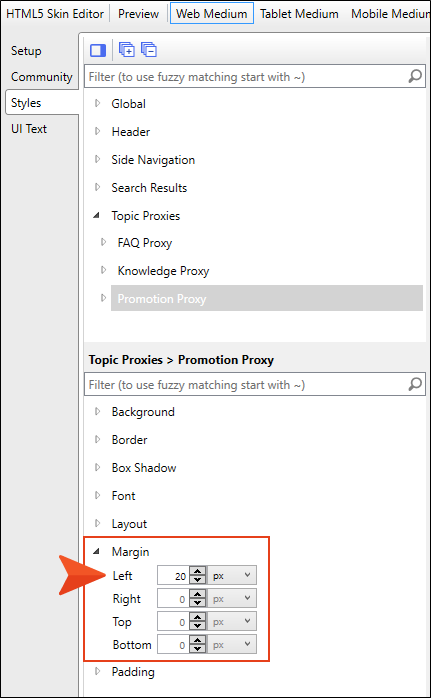Open the UI Text tab
This screenshot has height=698, width=431.
tap(29, 129)
